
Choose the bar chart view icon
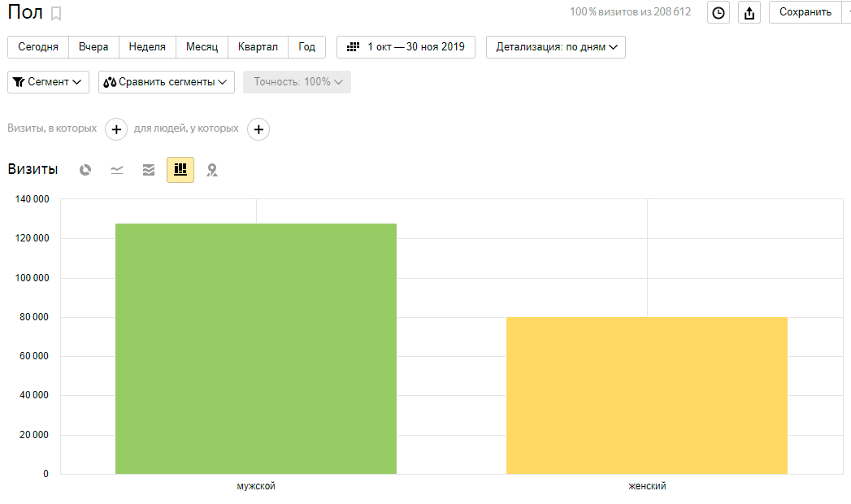[180, 170]
